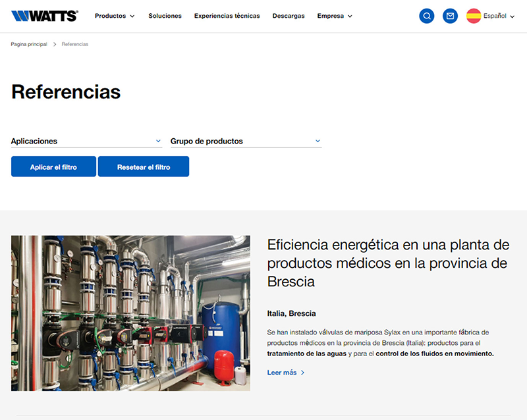Open the Descargas menu
This screenshot has width=527, height=420.
288,16
